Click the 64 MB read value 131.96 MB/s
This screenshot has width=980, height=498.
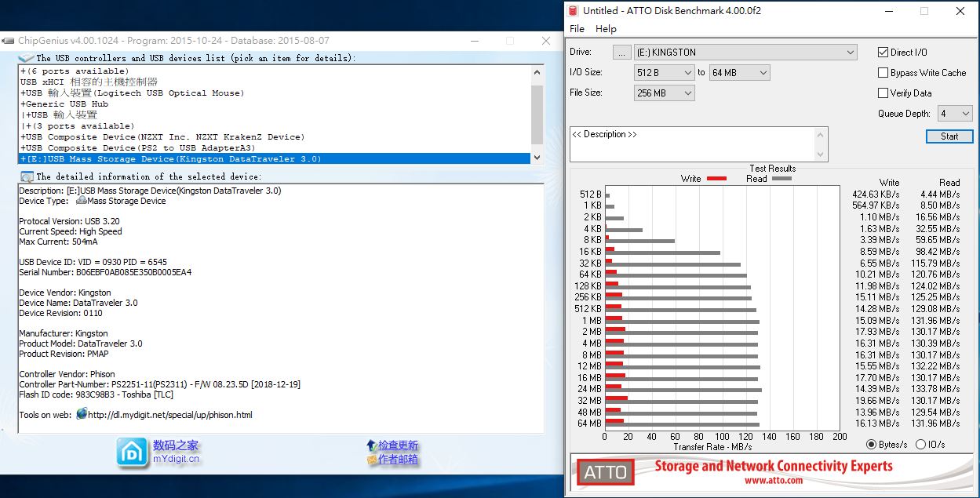coord(935,423)
